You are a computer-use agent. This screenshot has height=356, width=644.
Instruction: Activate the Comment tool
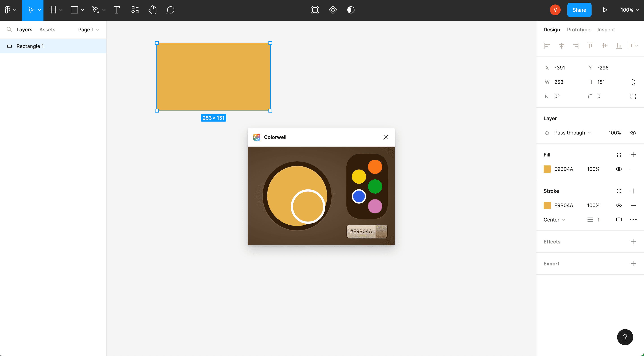tap(170, 10)
